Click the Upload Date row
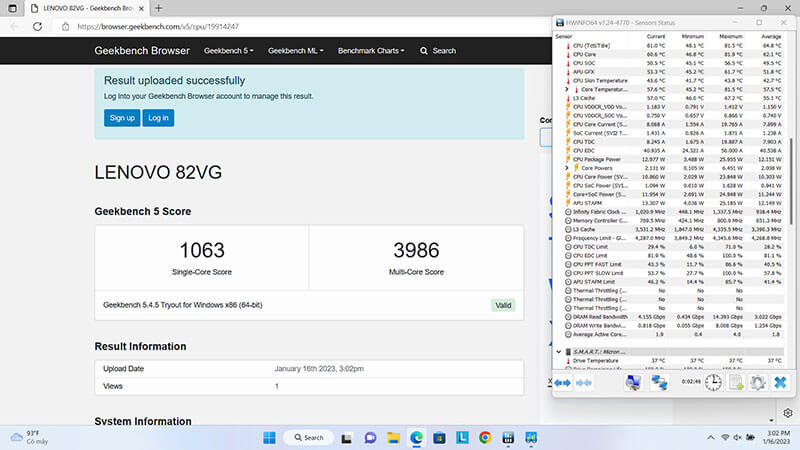The width and height of the screenshot is (800, 450). [309, 369]
